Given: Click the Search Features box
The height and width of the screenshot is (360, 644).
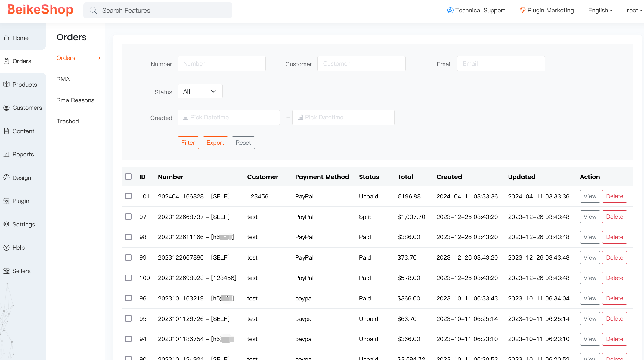Looking at the screenshot, I should point(158,11).
